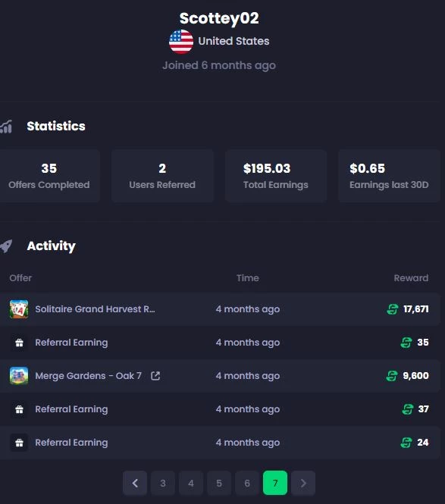Viewport: 445px width, 504px height.
Task: Click the coin icon next to 17,671
Action: (393, 309)
